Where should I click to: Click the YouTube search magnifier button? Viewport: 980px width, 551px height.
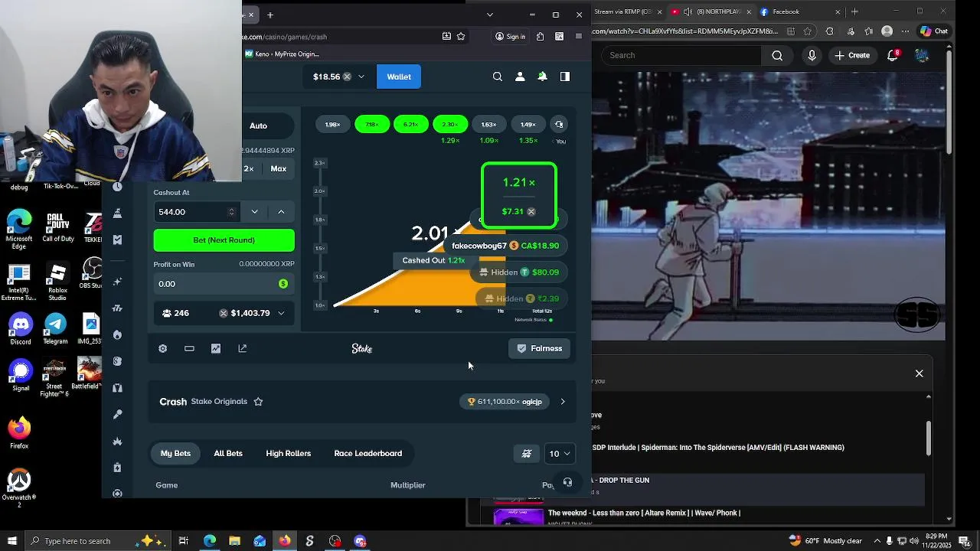[777, 55]
